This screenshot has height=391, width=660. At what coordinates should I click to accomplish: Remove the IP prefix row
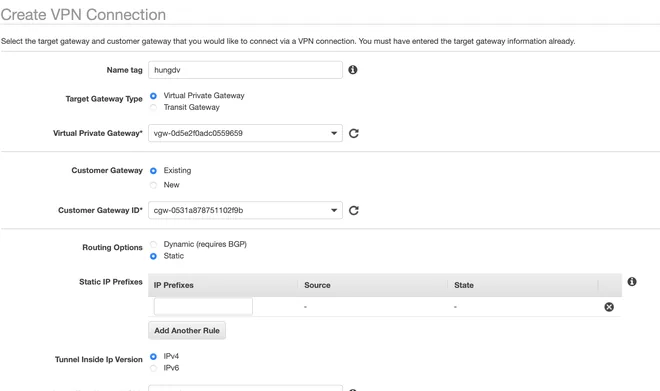(609, 307)
